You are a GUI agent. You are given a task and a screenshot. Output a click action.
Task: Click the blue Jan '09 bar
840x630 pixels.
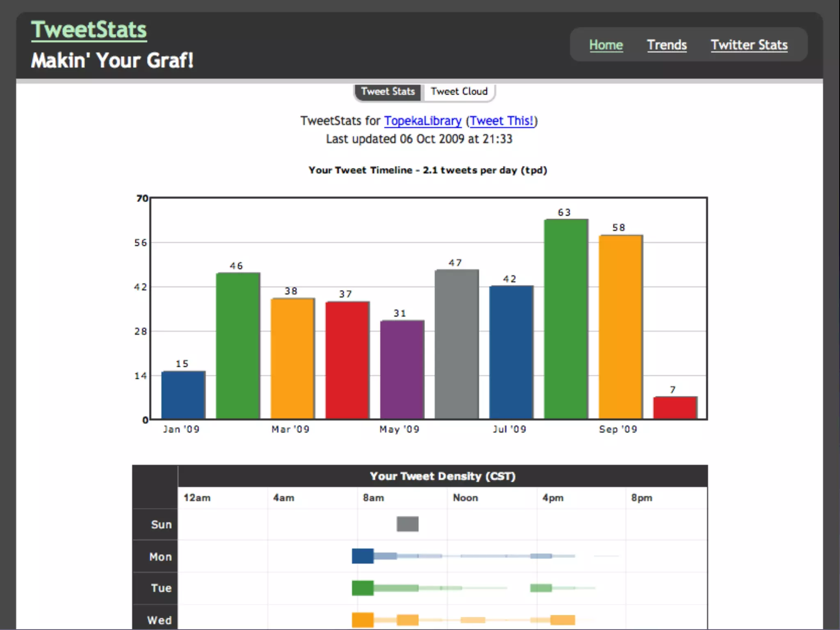[x=183, y=395]
